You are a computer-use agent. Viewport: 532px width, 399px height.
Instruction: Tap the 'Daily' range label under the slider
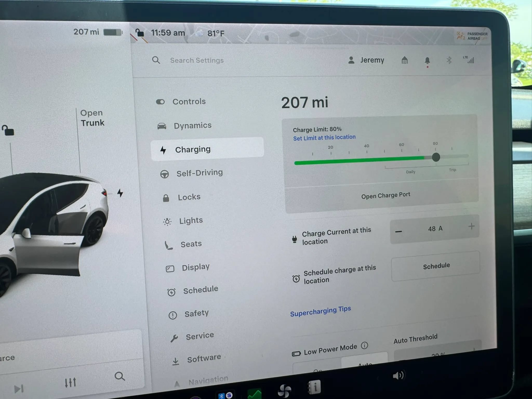pyautogui.click(x=410, y=172)
